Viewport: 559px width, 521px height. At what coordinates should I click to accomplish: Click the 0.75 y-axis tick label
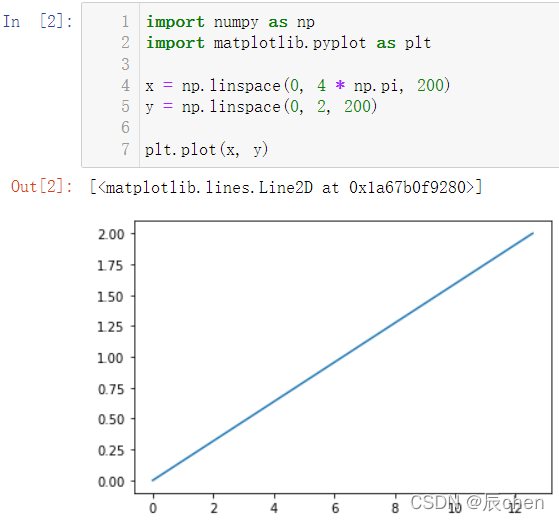tap(111, 389)
